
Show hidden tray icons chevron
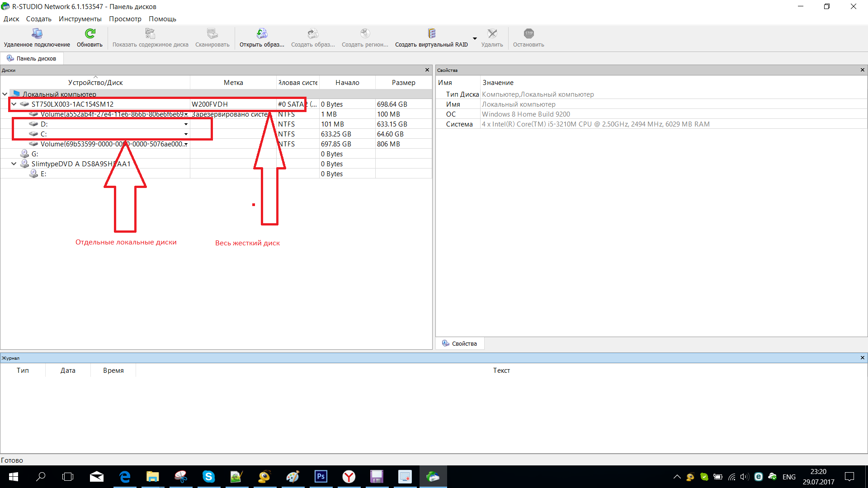(677, 477)
